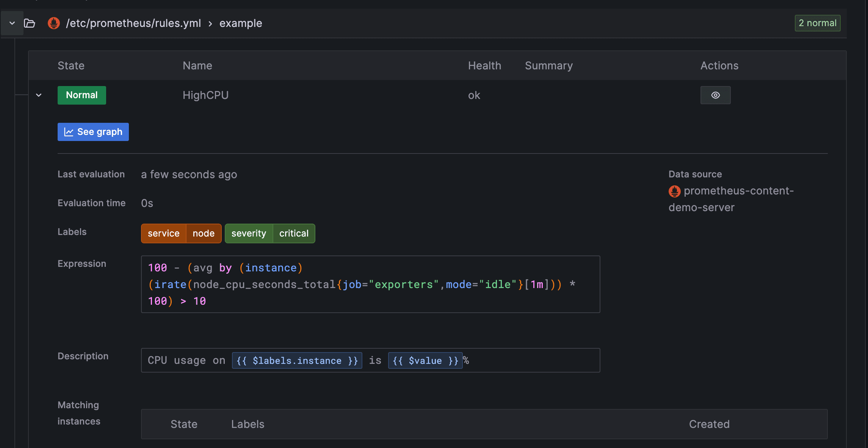The width and height of the screenshot is (868, 448).
Task: Collapse the rules.yml group chevron
Action: coord(12,23)
